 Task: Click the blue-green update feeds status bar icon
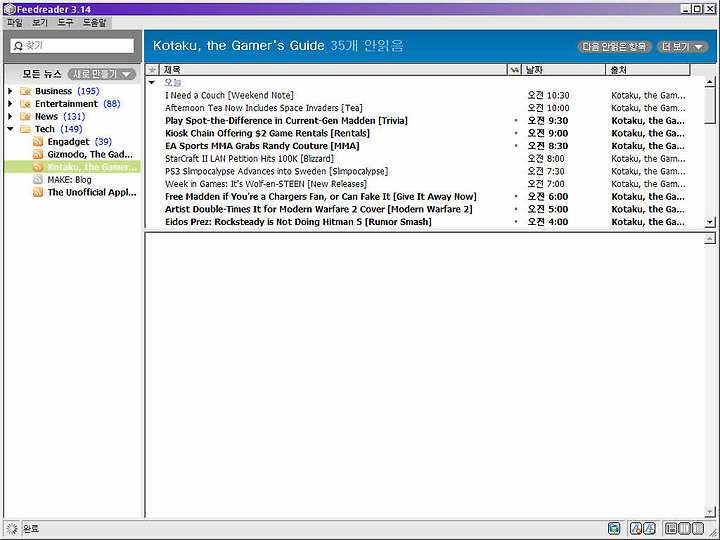pyautogui.click(x=614, y=529)
